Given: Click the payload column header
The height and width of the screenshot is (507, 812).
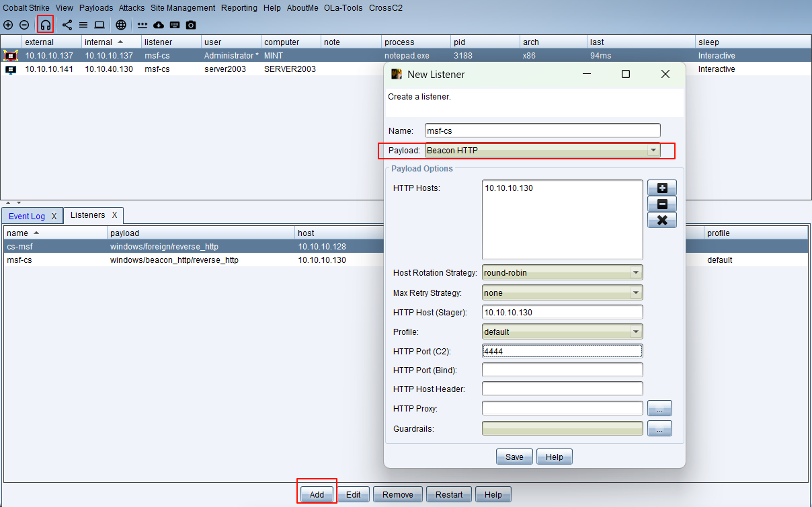Looking at the screenshot, I should tap(202, 233).
